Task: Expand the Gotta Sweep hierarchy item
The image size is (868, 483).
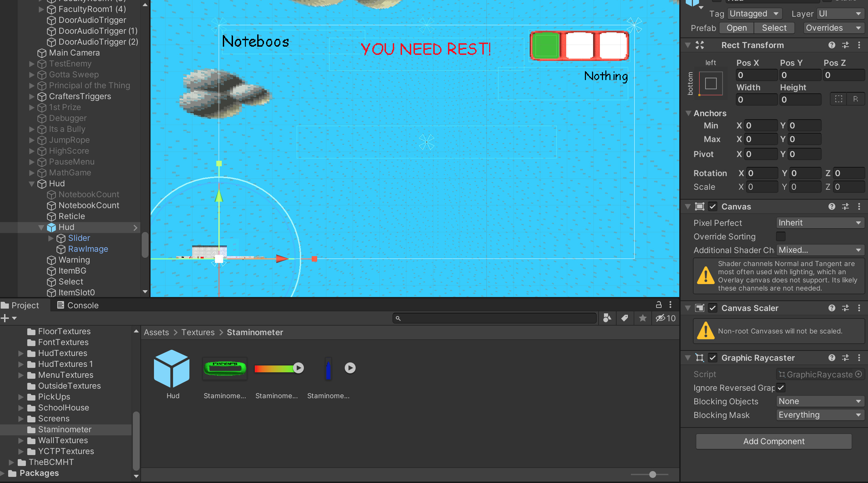Action: (31, 75)
